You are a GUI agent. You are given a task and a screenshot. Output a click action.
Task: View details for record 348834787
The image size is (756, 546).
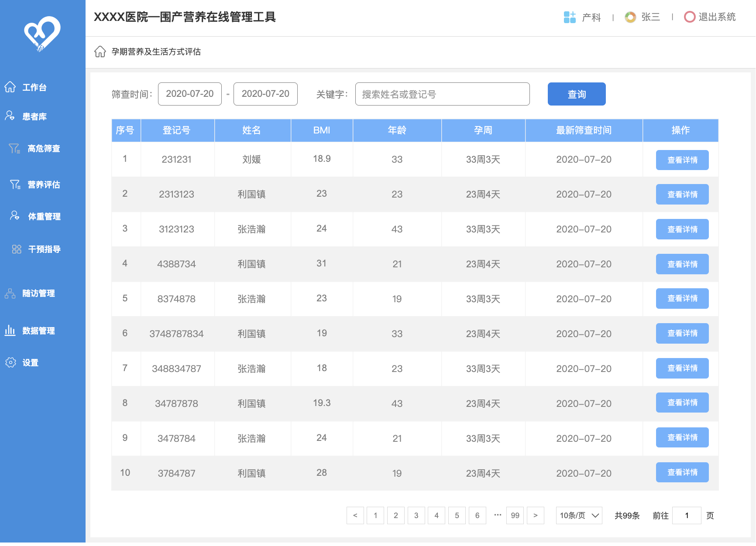tap(682, 368)
